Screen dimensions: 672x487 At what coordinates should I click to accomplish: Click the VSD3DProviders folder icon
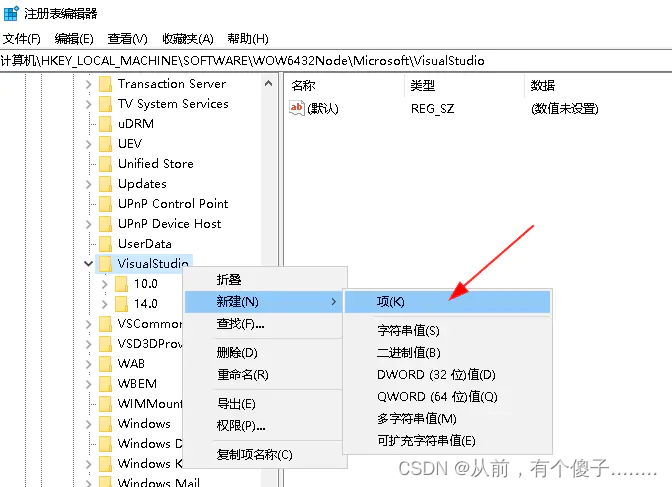click(x=105, y=344)
